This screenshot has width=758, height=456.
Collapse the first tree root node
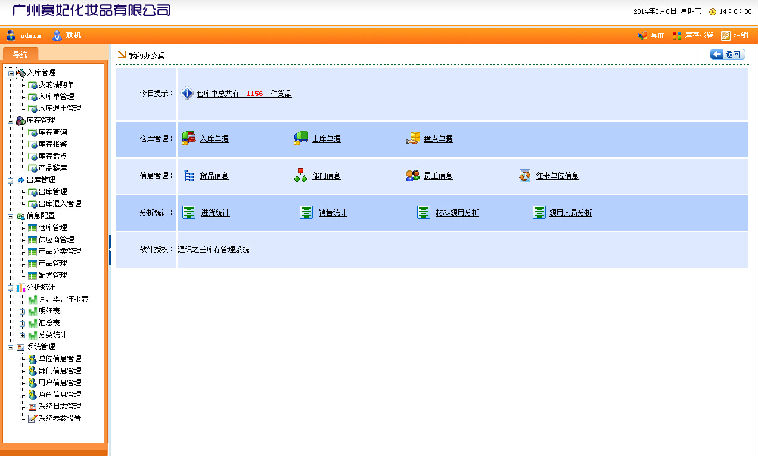pyautogui.click(x=11, y=73)
